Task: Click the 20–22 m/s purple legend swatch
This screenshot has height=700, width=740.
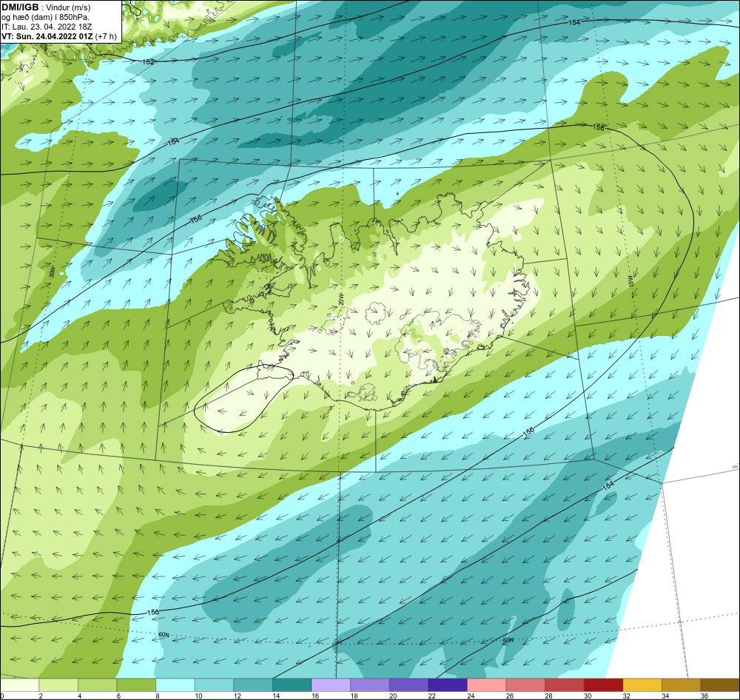Action: pyautogui.click(x=408, y=685)
